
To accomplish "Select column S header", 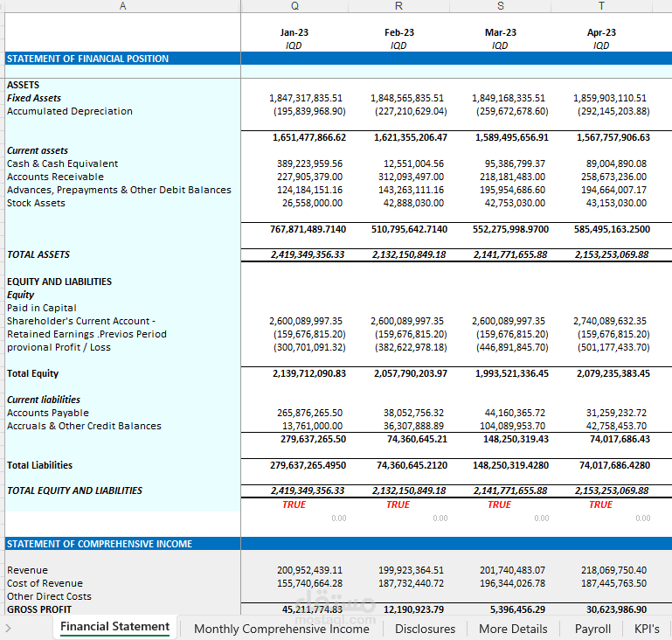I will pos(500,6).
